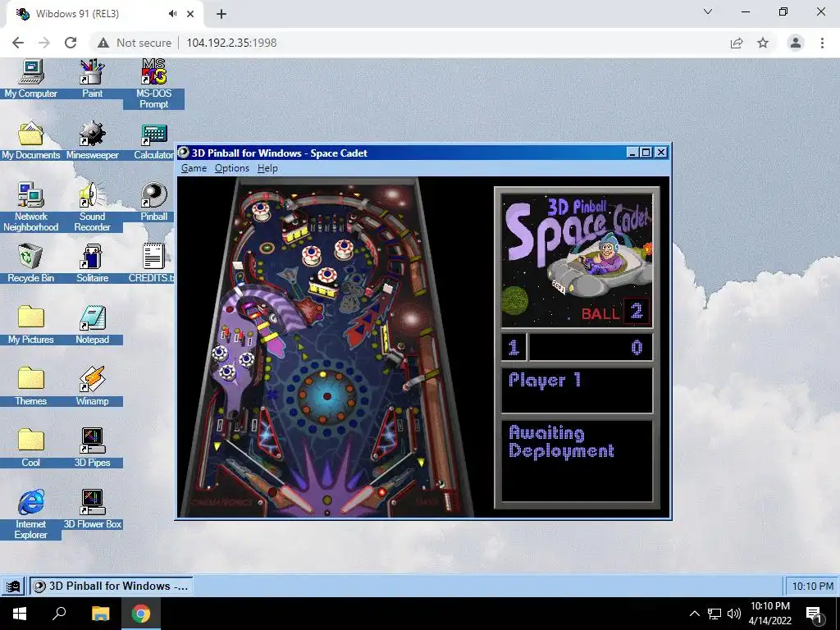
Task: Mute the browser tab audio icon
Action: pyautogui.click(x=172, y=14)
